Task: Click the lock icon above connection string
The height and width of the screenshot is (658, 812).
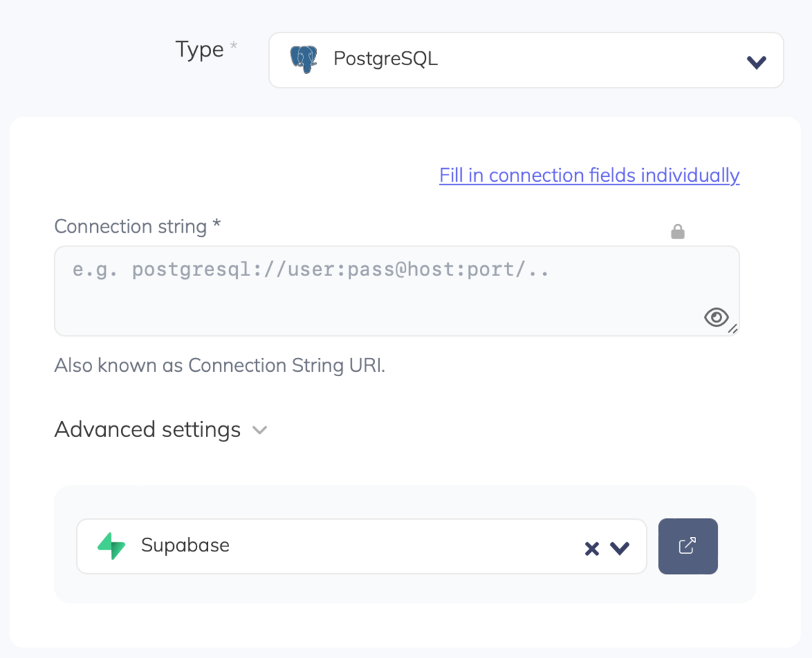Action: pos(678,232)
